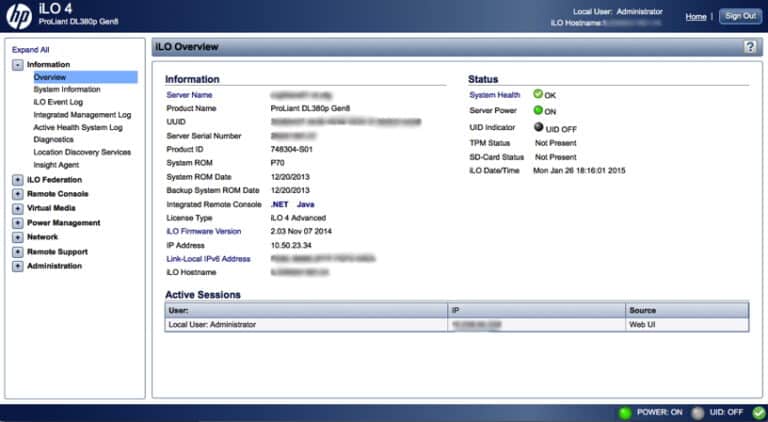768x422 pixels.
Task: Expand the Administration node
Action: point(18,266)
